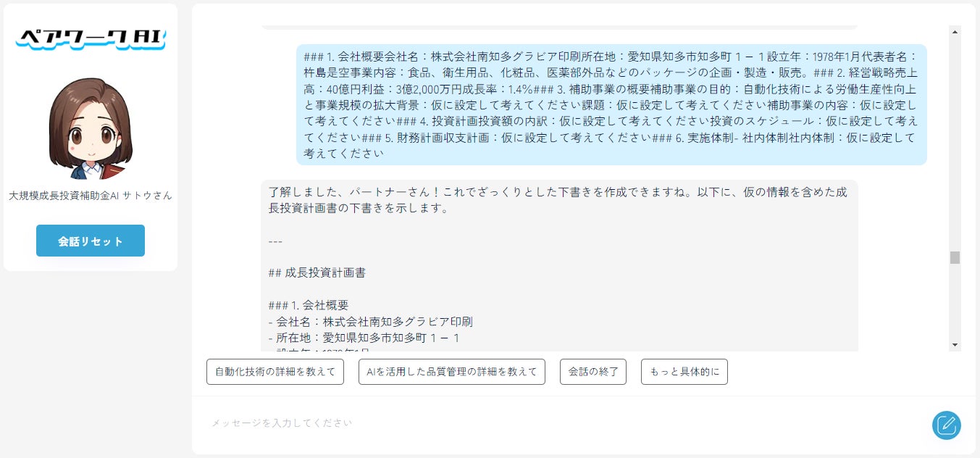Click the サトウさん avatar image
The image size is (980, 458).
[91, 128]
